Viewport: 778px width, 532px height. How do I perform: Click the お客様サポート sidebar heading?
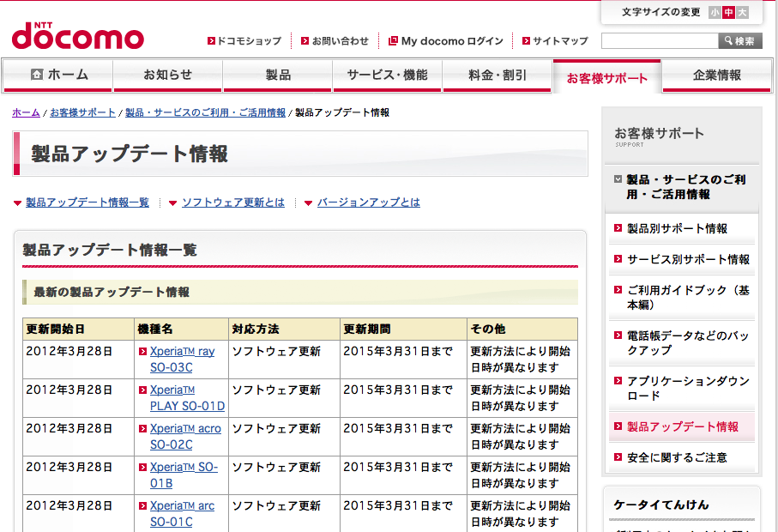tap(659, 134)
